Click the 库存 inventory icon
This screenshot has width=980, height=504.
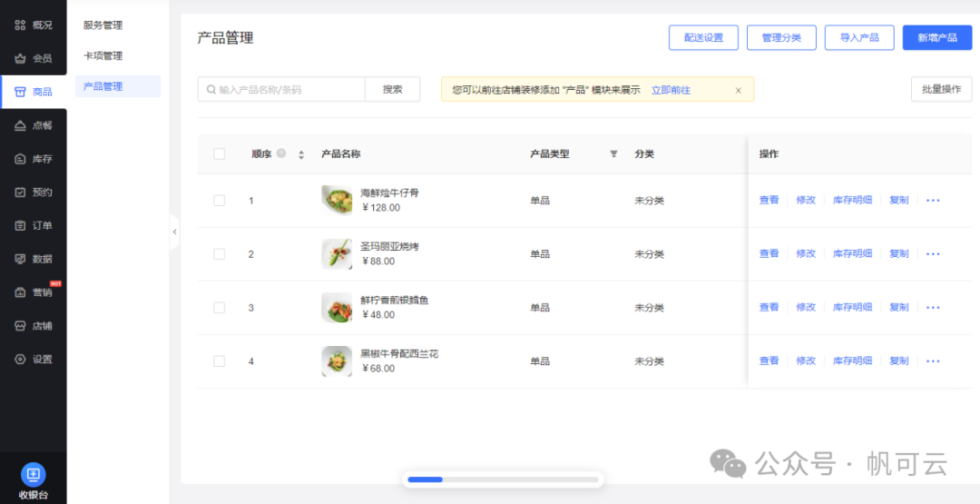pyautogui.click(x=20, y=159)
